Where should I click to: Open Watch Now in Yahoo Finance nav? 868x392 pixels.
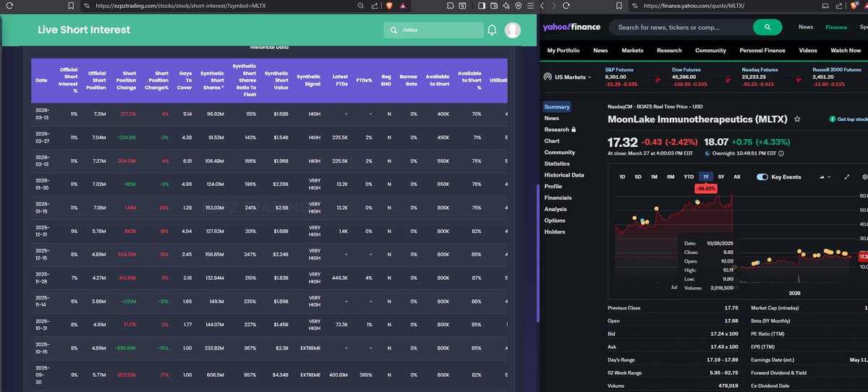tap(846, 51)
